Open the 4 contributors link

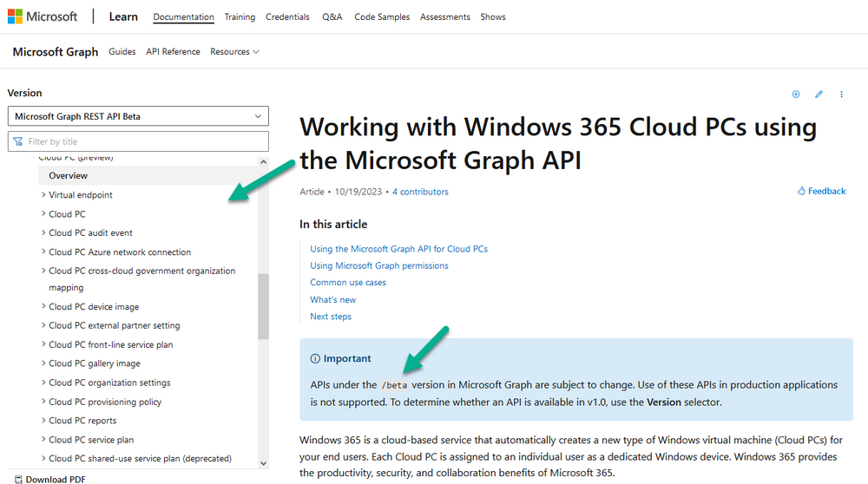click(x=420, y=192)
